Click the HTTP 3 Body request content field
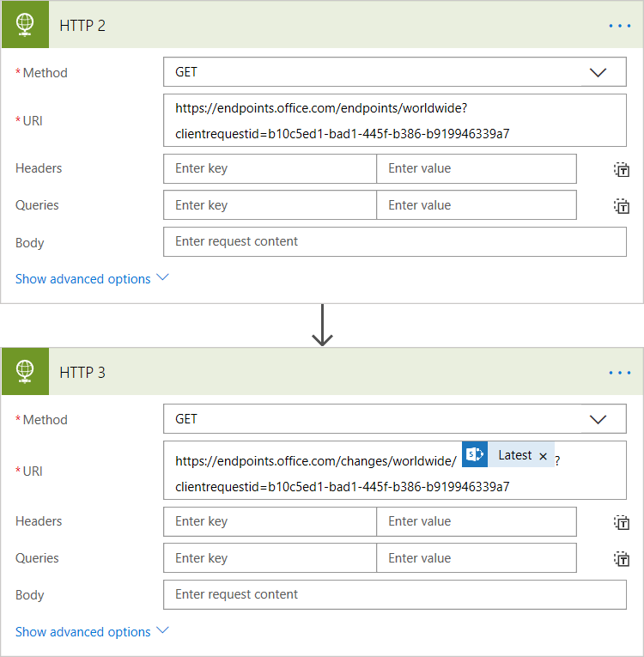This screenshot has height=657, width=644. 394,595
